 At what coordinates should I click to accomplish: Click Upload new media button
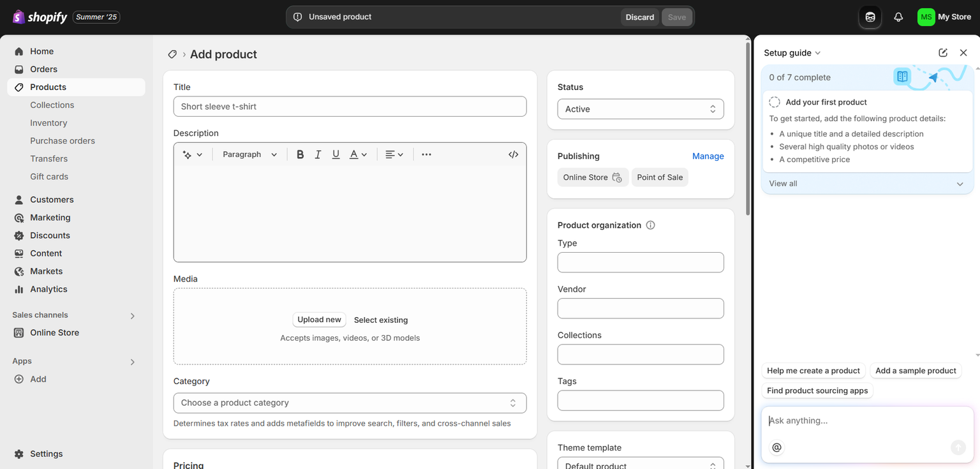319,320
